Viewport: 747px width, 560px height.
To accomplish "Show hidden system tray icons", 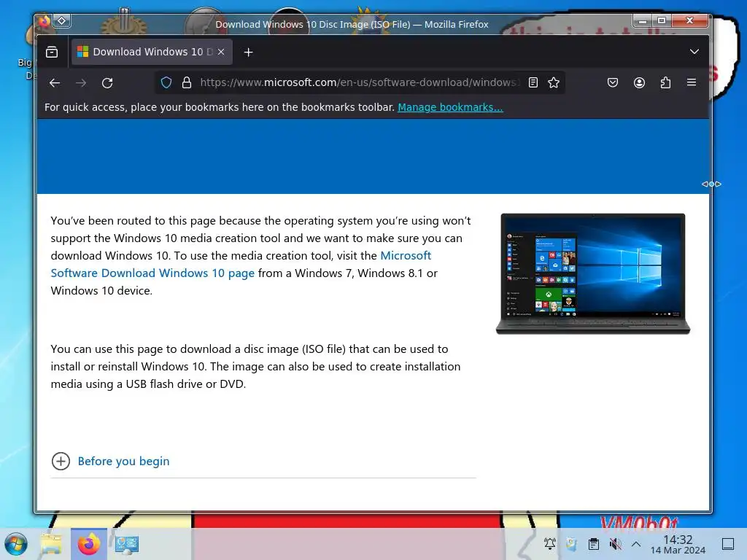I will (x=636, y=544).
